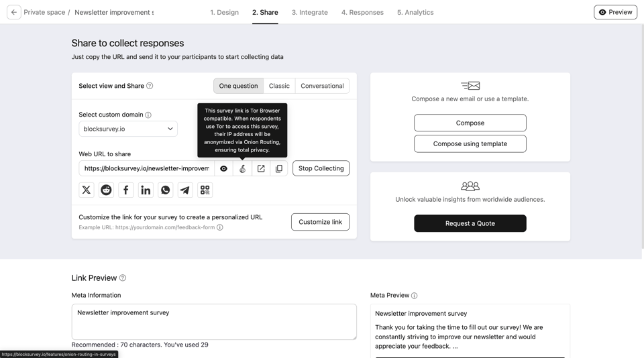The image size is (644, 358).
Task: Preview the survey link with eye icon
Action: point(223,169)
